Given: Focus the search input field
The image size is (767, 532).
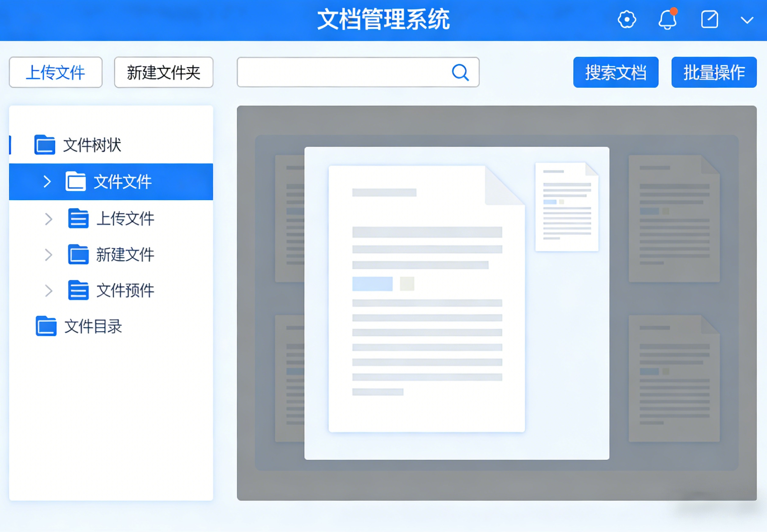Looking at the screenshot, I should pyautogui.click(x=358, y=72).
